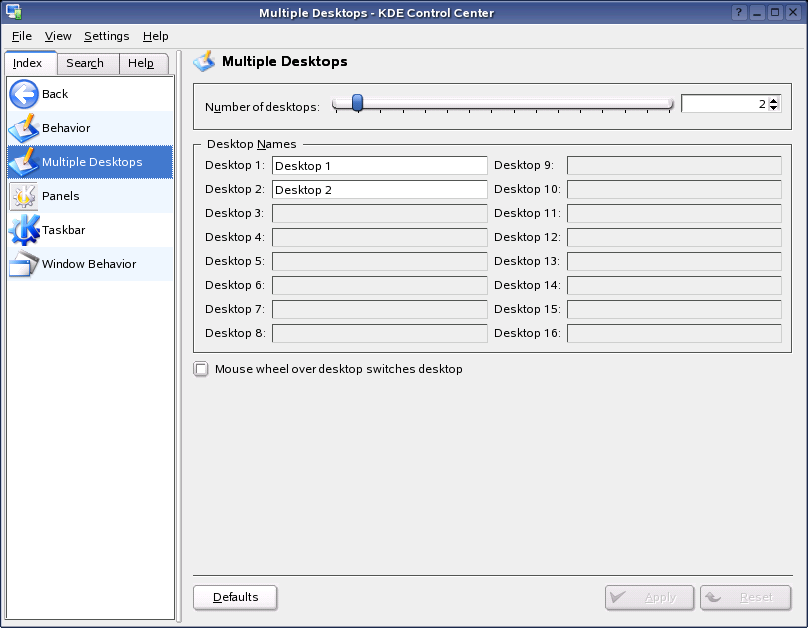Image resolution: width=808 pixels, height=628 pixels.
Task: Click the Back label in the sidebar
Action: click(x=55, y=94)
